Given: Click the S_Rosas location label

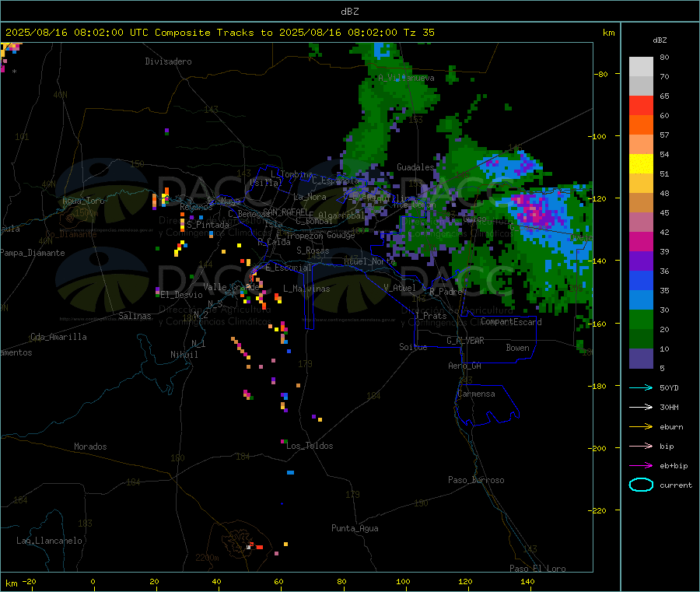Looking at the screenshot, I should pos(313,250).
